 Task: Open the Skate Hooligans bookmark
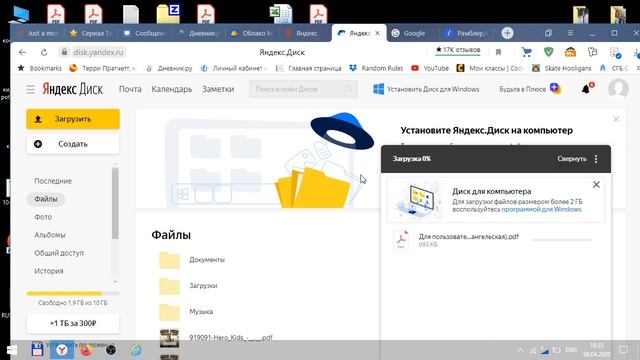tap(562, 68)
